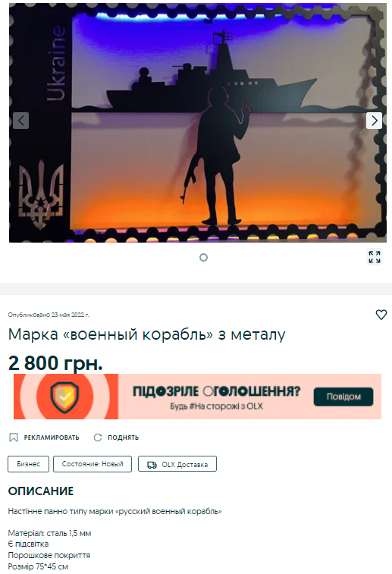Add listing to favorites with heart icon

[381, 315]
